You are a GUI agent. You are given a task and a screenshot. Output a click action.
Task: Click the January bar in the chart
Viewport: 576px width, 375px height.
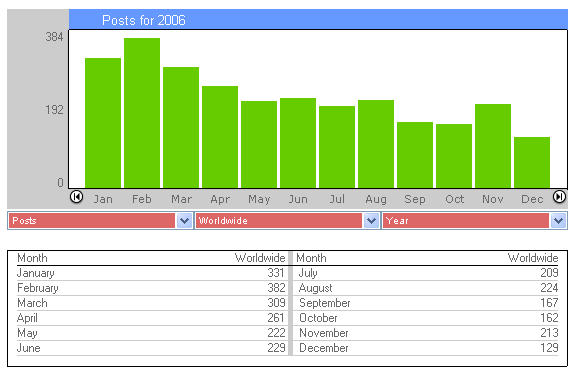(x=103, y=123)
